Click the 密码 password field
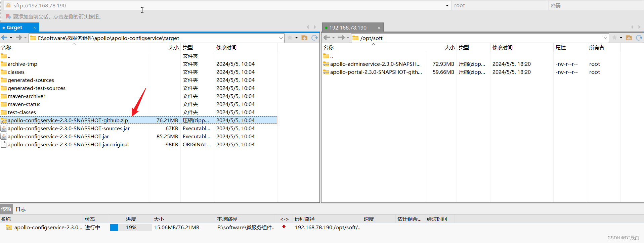 (x=596, y=5)
